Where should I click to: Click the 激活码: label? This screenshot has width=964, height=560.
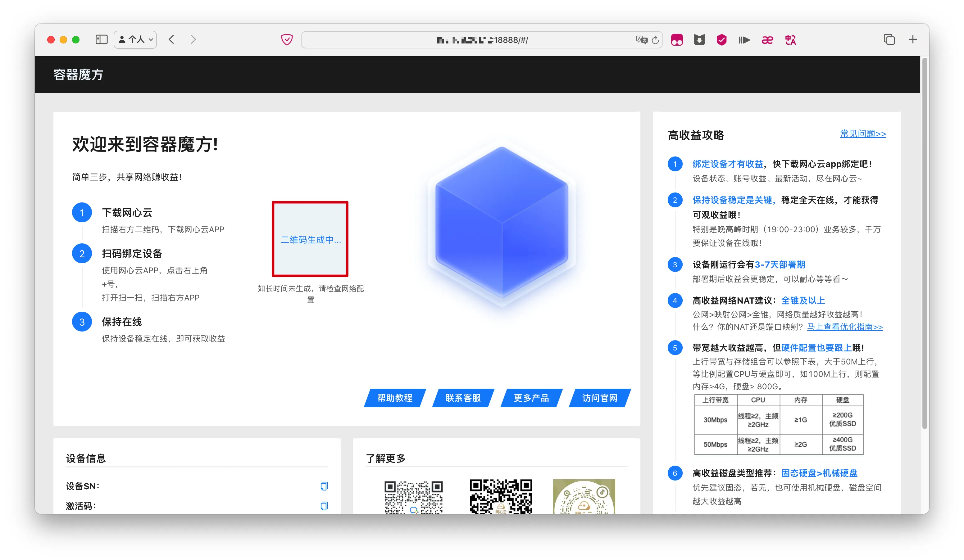tap(81, 506)
